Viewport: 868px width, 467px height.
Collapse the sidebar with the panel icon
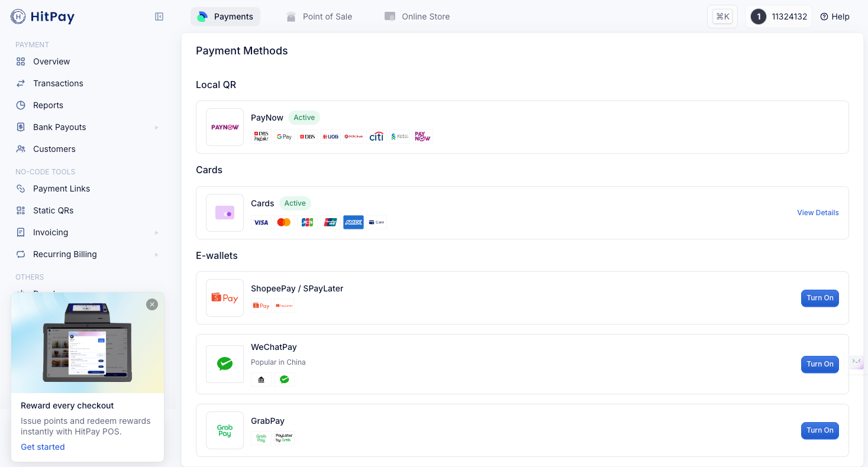pyautogui.click(x=159, y=17)
